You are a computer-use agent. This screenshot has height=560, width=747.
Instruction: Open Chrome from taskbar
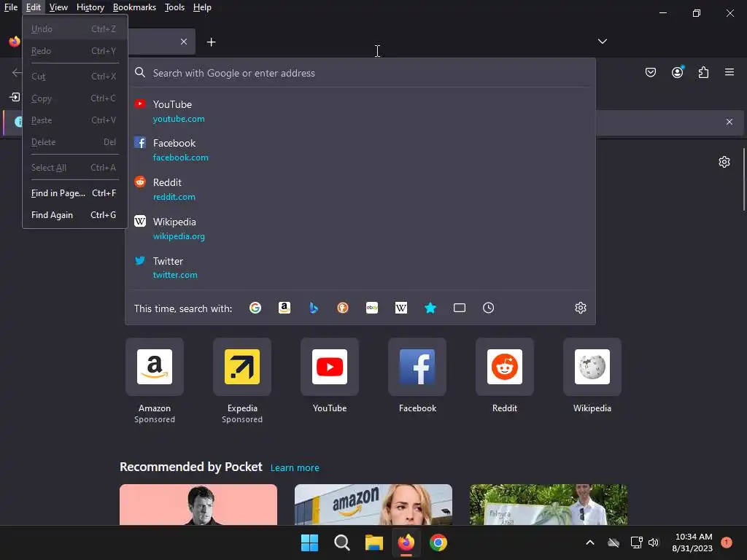click(438, 542)
